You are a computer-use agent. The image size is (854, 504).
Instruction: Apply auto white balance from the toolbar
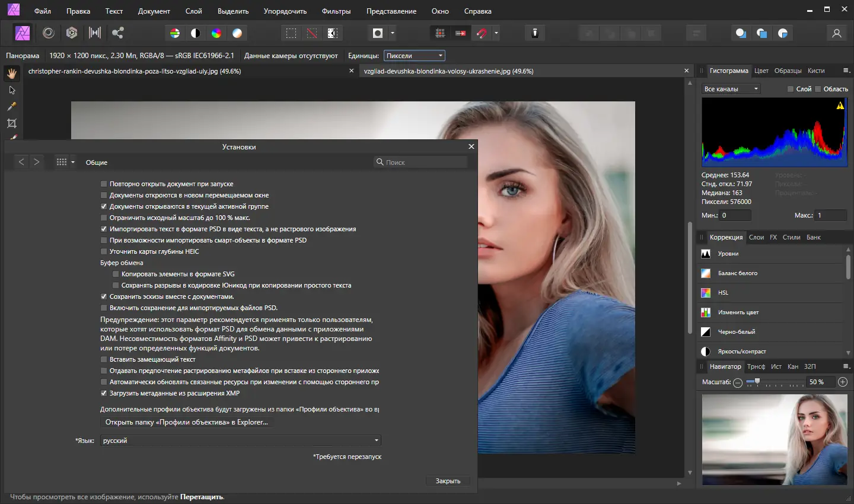click(x=237, y=33)
